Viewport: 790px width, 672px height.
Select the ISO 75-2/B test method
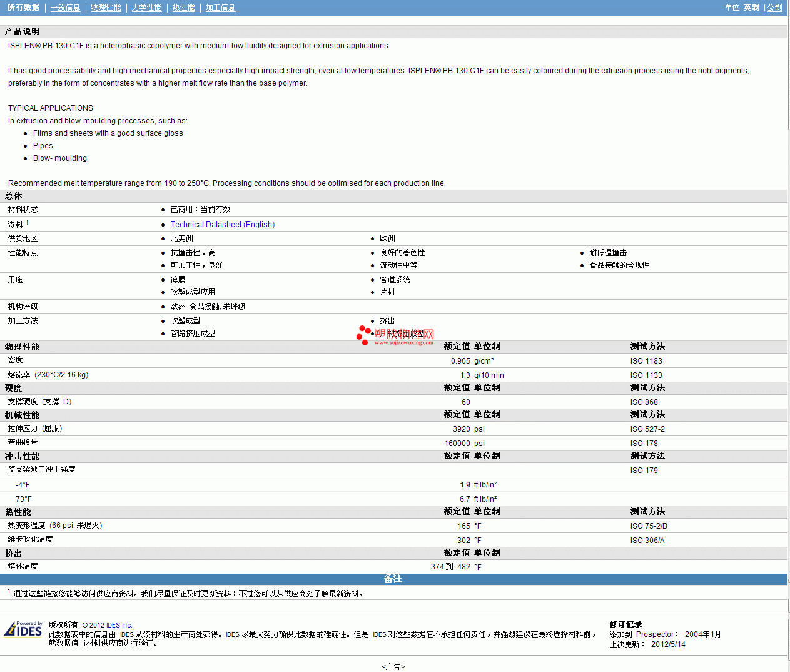pyautogui.click(x=649, y=526)
